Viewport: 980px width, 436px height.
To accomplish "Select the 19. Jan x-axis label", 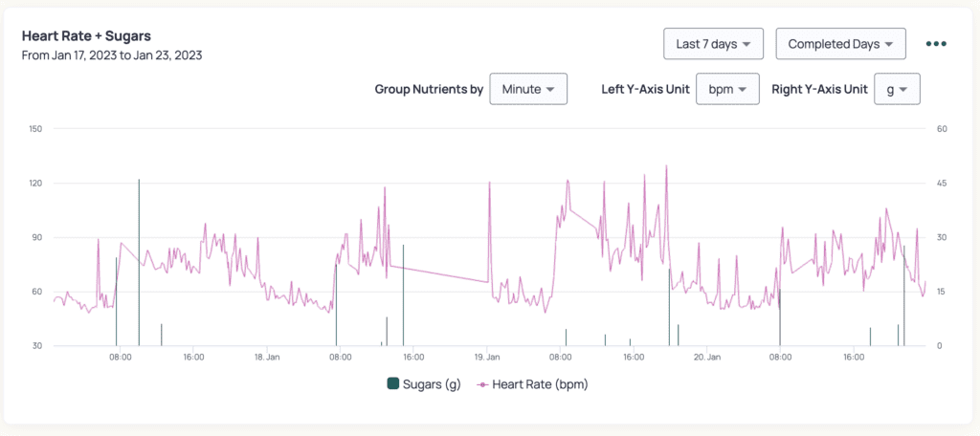I will [487, 357].
